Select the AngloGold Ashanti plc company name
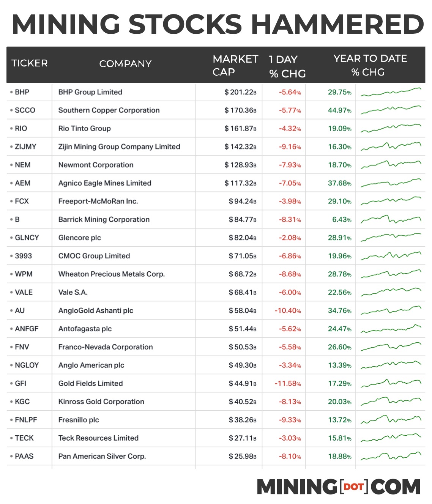This screenshot has width=432, height=504. coord(96,310)
